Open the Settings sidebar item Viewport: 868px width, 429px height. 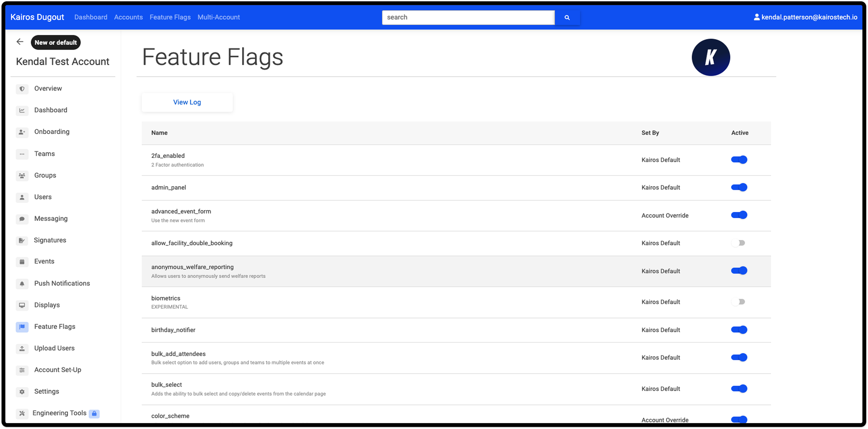coord(47,391)
